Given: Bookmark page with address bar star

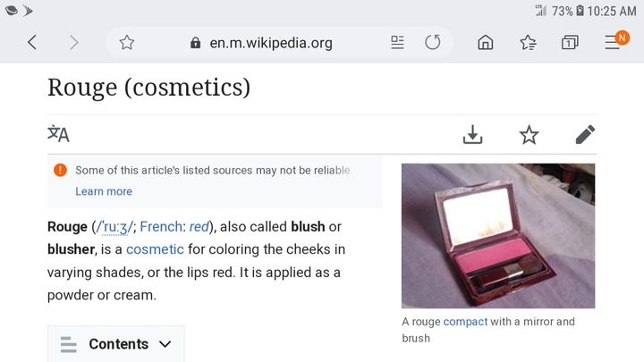Looking at the screenshot, I should (127, 42).
